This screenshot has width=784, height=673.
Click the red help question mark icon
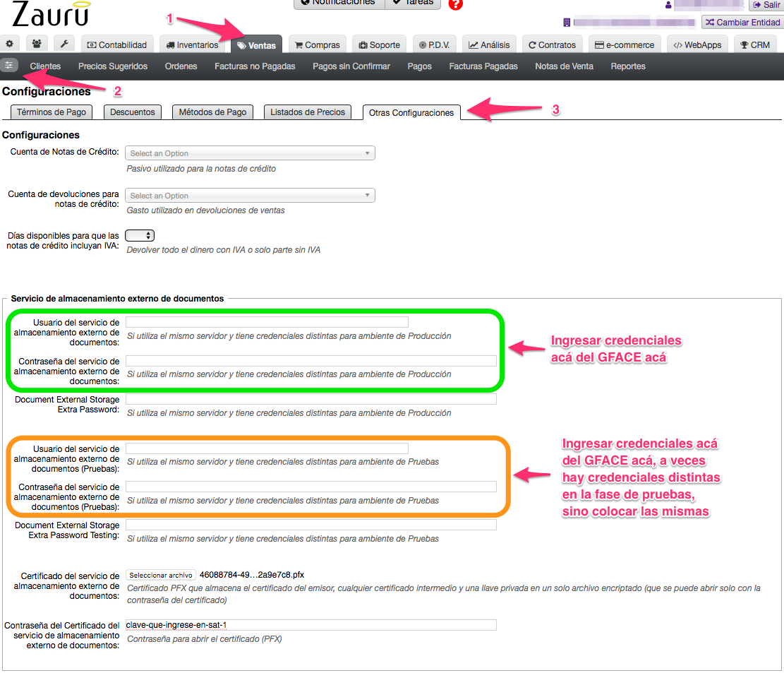[x=455, y=4]
